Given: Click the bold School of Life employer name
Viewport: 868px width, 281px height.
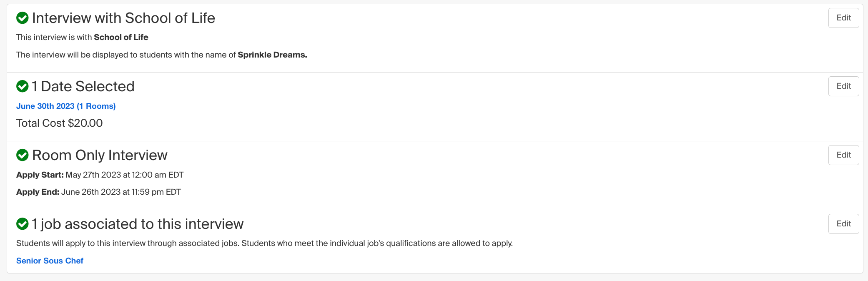Looking at the screenshot, I should (121, 37).
